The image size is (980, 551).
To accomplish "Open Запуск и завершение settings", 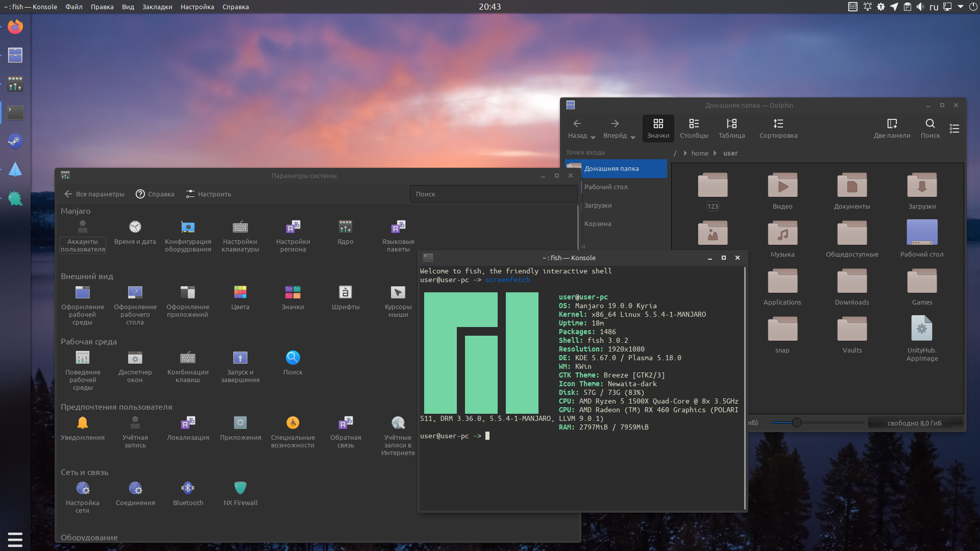I will (240, 366).
